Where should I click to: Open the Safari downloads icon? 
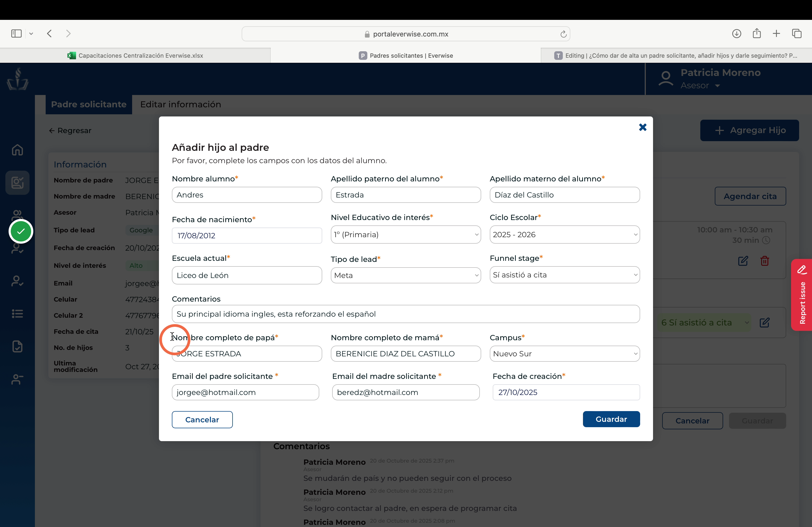point(736,33)
